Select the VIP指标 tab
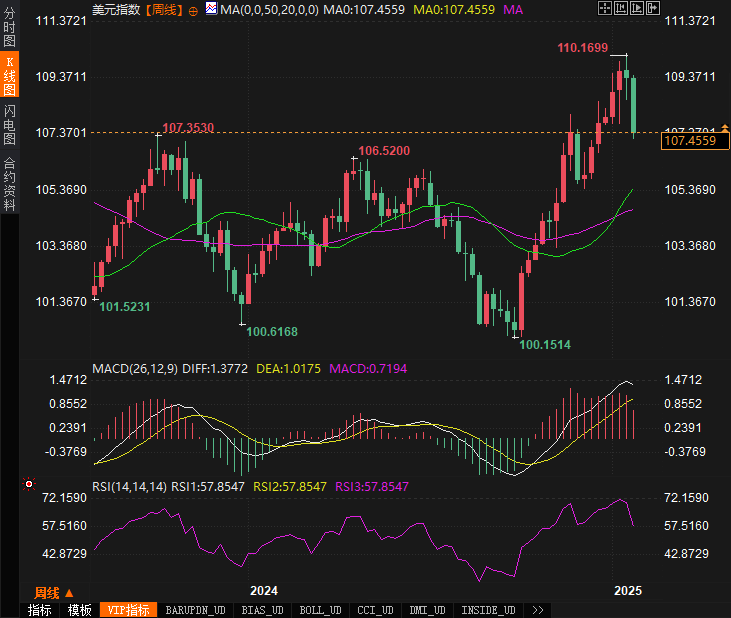 (x=128, y=610)
